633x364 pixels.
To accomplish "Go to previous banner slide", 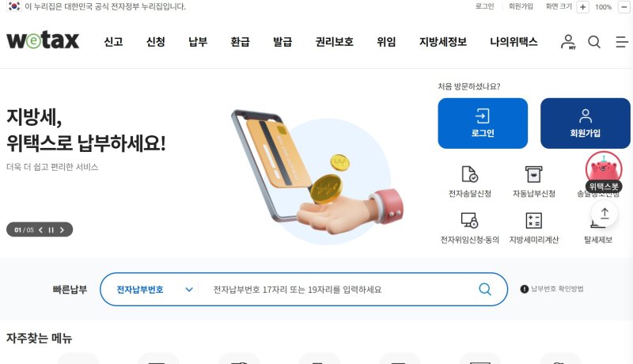I will coord(40,230).
